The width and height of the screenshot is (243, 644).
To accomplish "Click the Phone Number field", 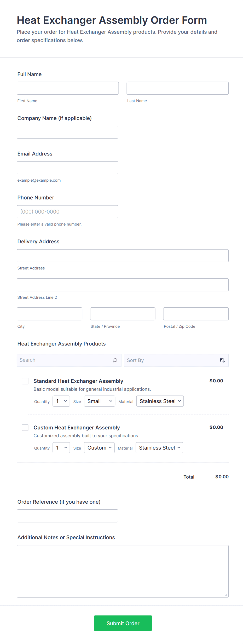I will coord(67,212).
